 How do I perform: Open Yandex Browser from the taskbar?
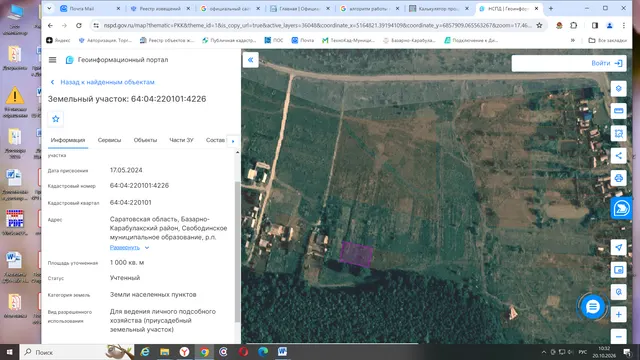point(184,352)
